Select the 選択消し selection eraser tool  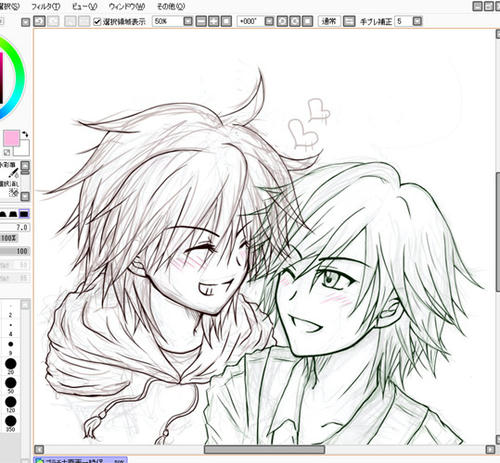(x=9, y=188)
